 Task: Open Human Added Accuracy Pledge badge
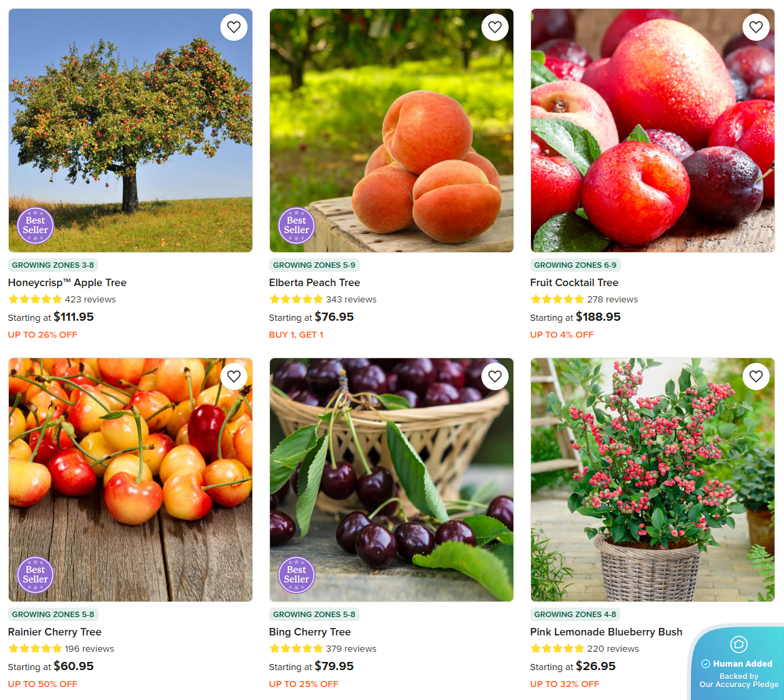coord(738,663)
